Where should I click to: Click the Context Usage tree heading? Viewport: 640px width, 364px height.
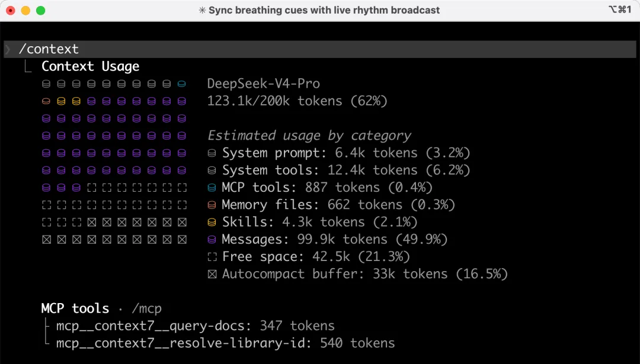point(90,66)
